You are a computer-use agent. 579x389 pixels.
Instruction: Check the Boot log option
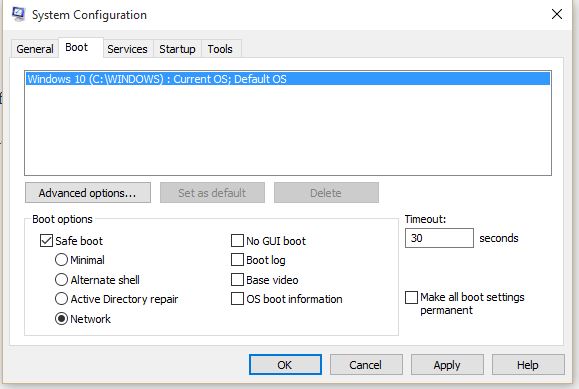[x=237, y=260]
